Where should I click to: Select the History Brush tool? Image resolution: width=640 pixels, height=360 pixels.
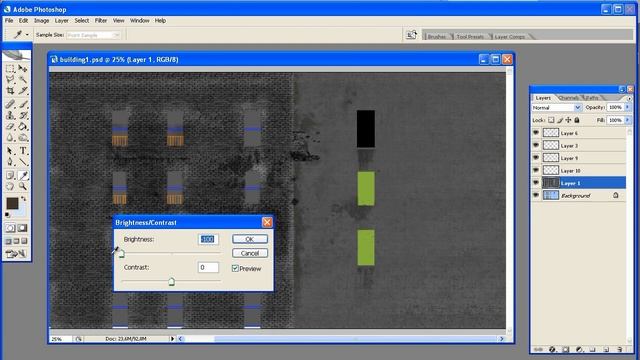pyautogui.click(x=23, y=116)
